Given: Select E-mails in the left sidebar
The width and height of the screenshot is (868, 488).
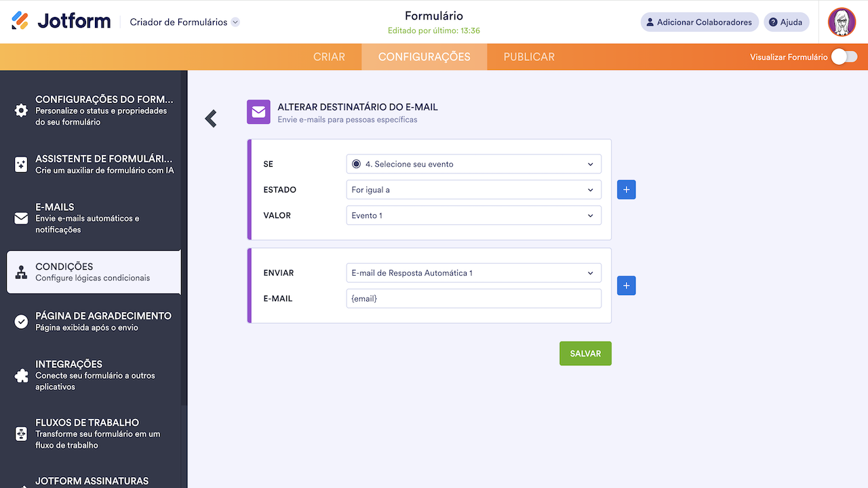Looking at the screenshot, I should tap(94, 218).
